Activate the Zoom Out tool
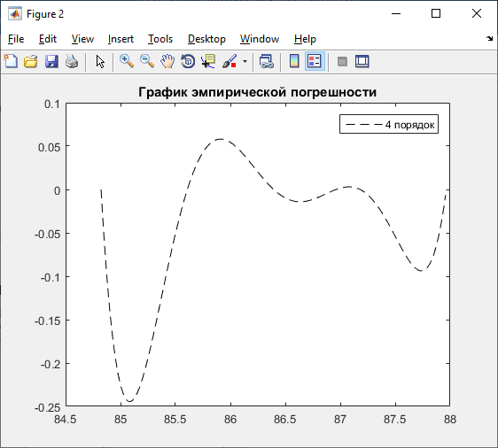This screenshot has width=498, height=448. [147, 61]
